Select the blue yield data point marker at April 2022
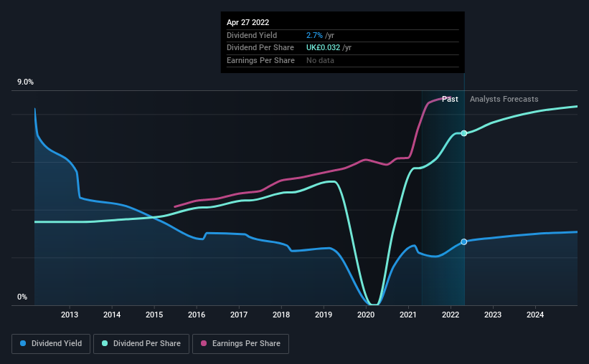Image resolution: width=589 pixels, height=364 pixels. (464, 241)
